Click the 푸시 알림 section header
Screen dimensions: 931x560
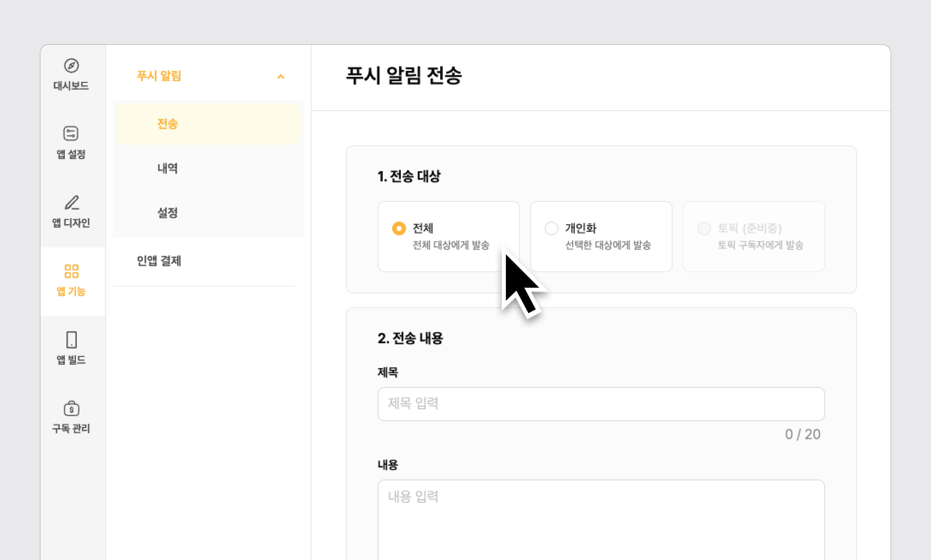pyautogui.click(x=159, y=76)
